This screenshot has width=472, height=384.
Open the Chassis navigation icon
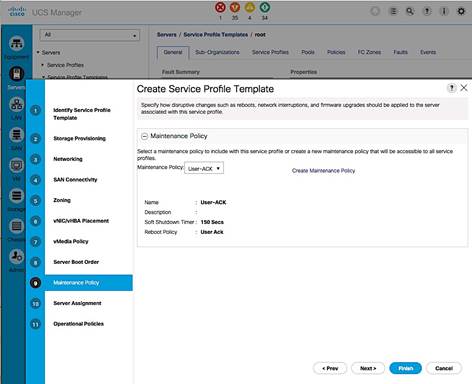tap(16, 226)
